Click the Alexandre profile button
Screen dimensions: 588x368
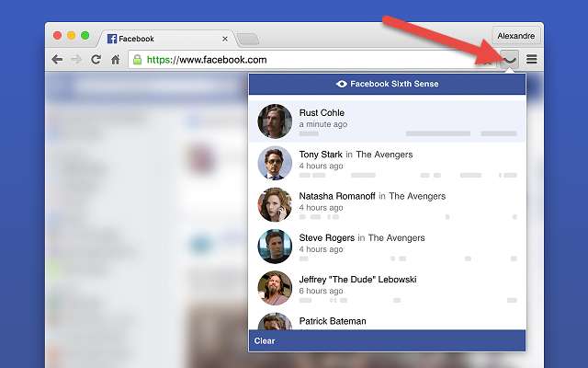[516, 36]
